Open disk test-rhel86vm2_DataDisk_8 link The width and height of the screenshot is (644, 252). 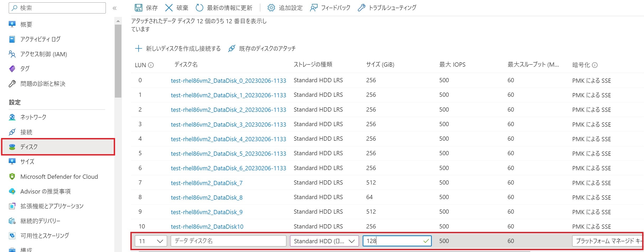pyautogui.click(x=206, y=198)
